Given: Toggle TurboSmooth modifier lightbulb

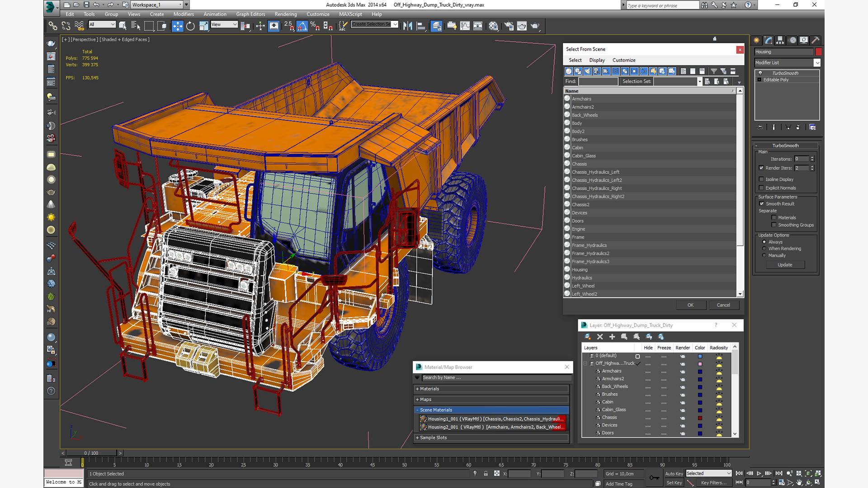Looking at the screenshot, I should click(760, 73).
